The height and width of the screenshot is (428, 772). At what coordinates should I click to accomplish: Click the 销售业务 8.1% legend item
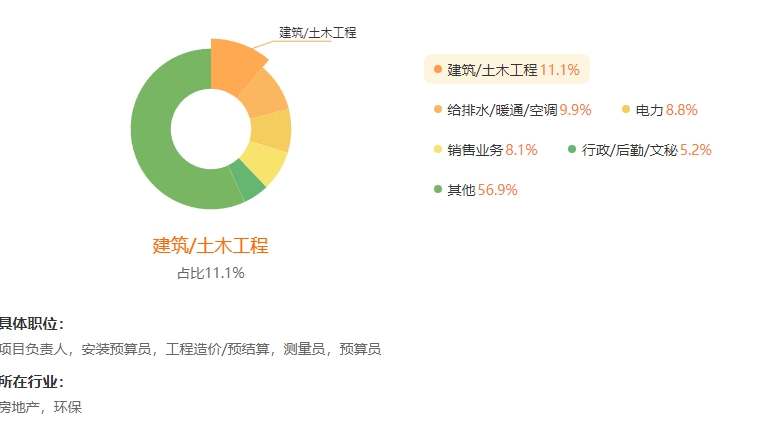(485, 149)
